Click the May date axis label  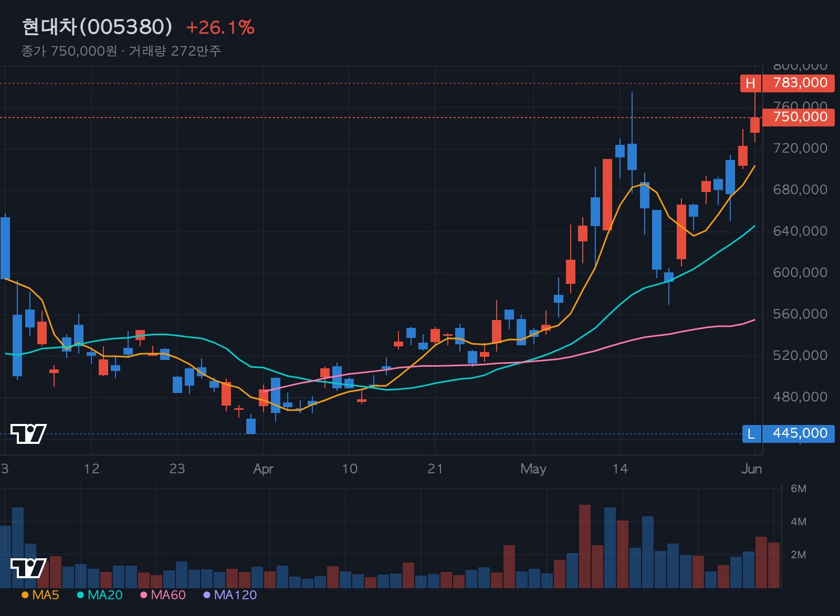533,469
